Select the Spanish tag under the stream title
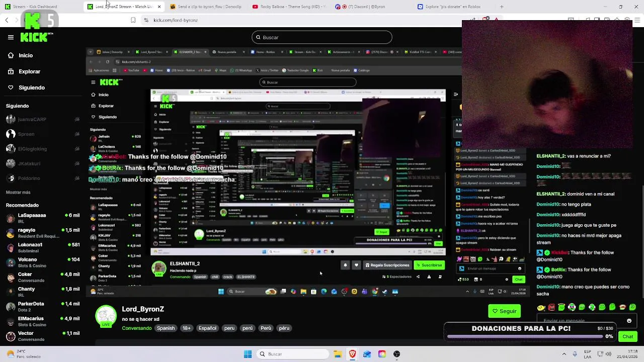This screenshot has width=644, height=362. click(x=166, y=328)
